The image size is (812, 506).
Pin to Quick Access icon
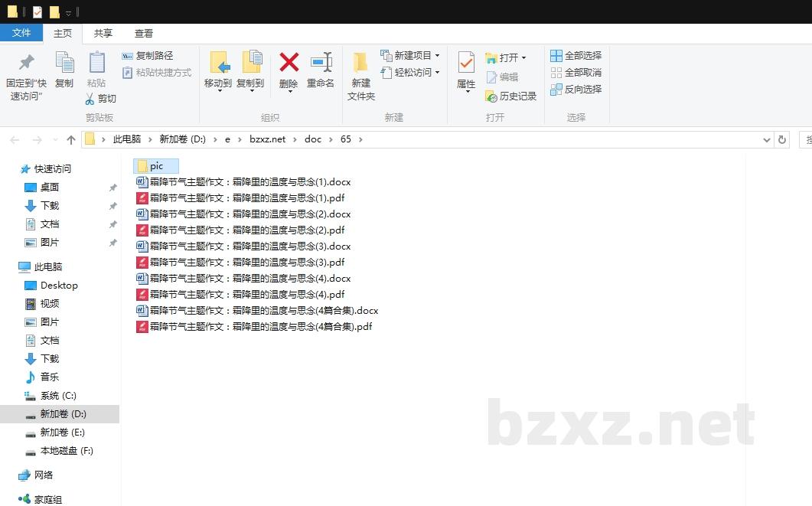(26, 63)
